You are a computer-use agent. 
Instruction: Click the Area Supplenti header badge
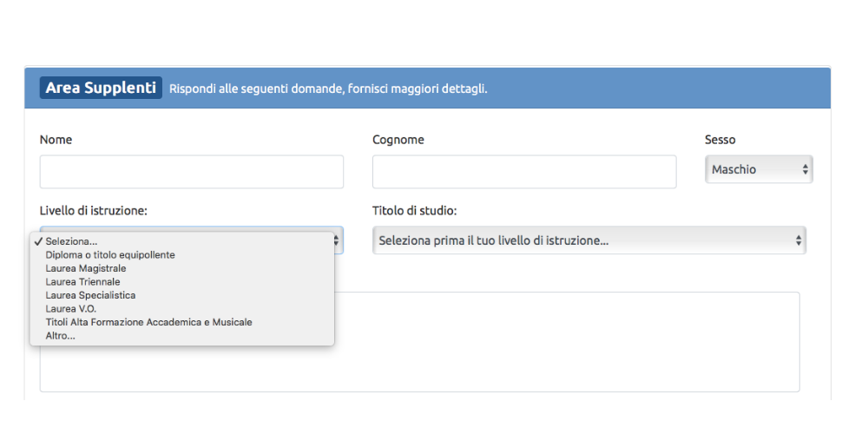pos(101,88)
